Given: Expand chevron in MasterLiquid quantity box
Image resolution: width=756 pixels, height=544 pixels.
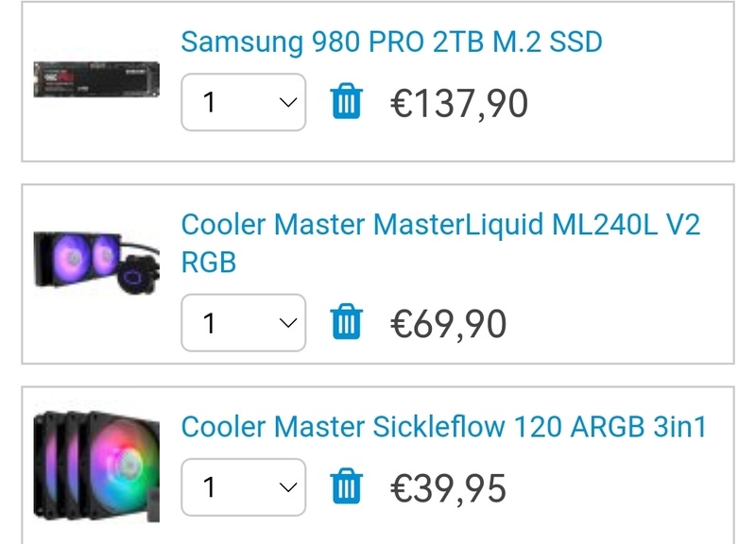Looking at the screenshot, I should (288, 323).
